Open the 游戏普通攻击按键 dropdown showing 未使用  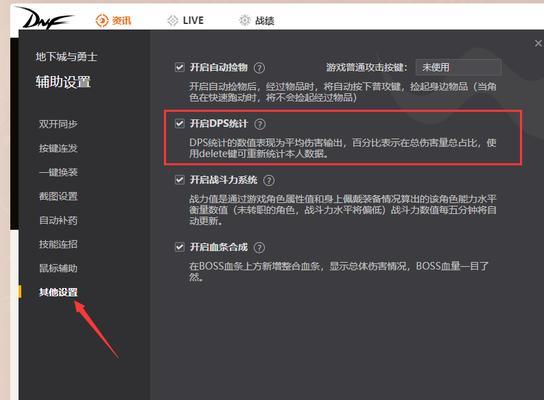tap(458, 67)
